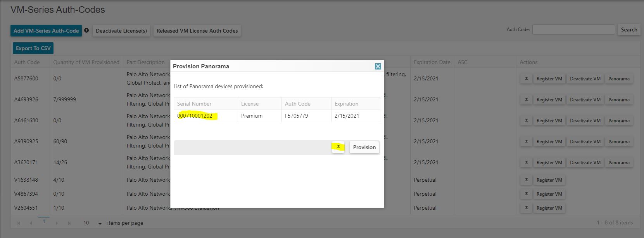
Task: Click download icon in the V1638148 row
Action: pos(526,180)
